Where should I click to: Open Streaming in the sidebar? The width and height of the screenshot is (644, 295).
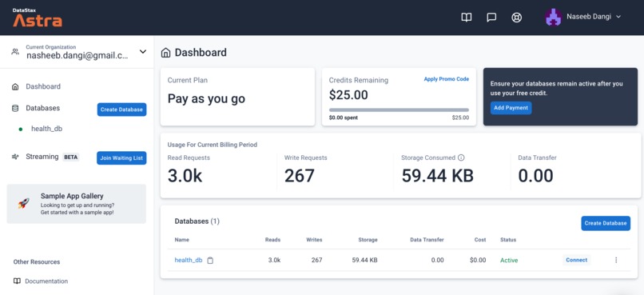[x=42, y=157]
